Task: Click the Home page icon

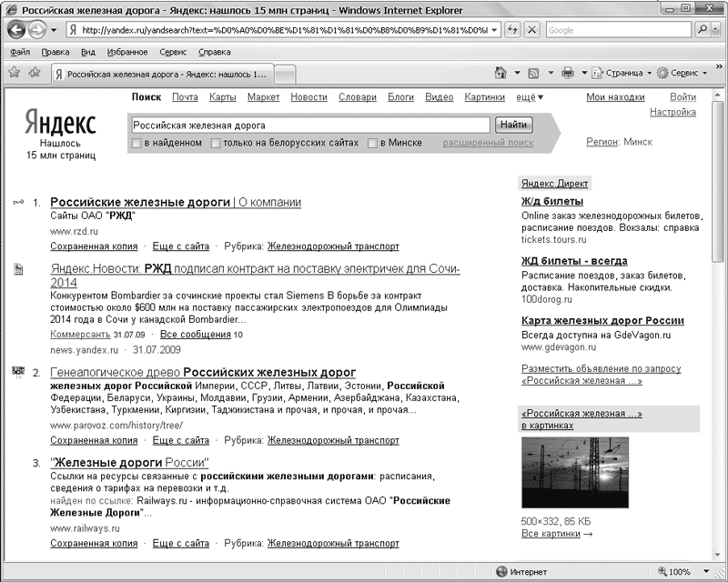Action: point(500,72)
